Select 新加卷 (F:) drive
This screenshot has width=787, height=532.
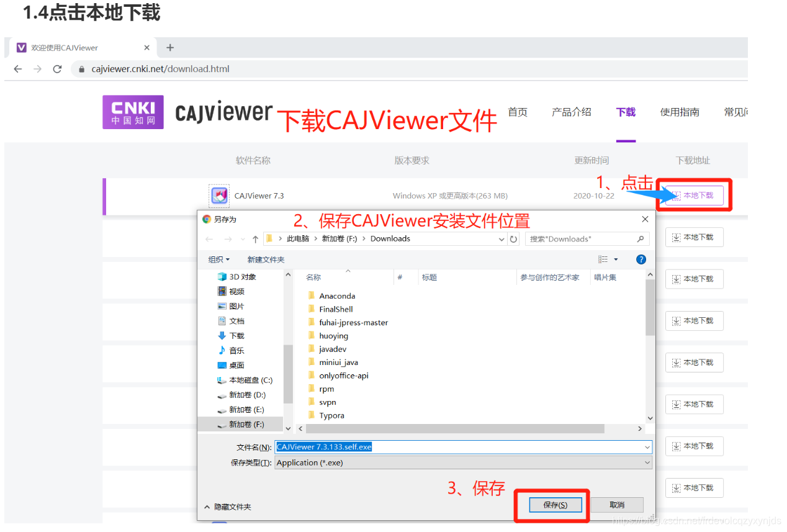point(241,425)
